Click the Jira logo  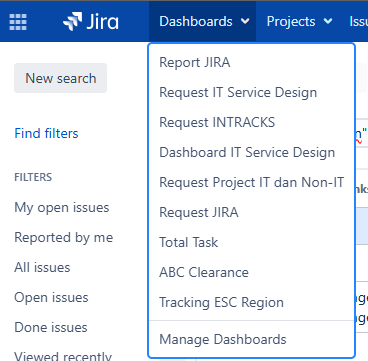click(91, 22)
